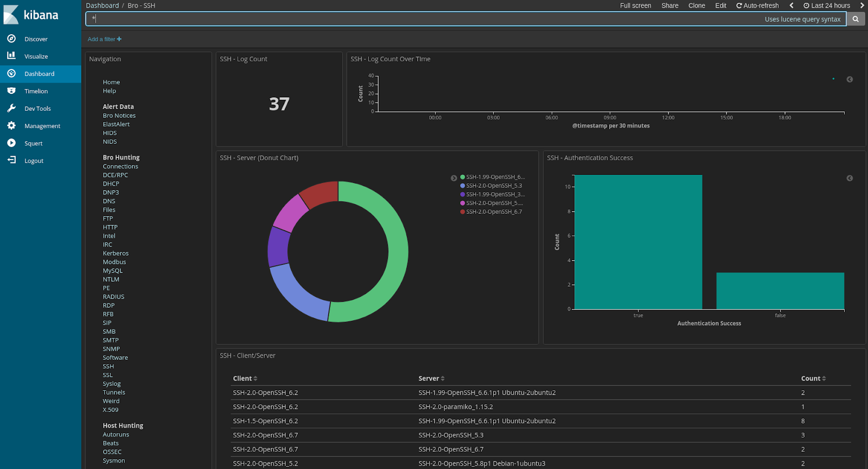Click the Kibana logo

point(31,15)
